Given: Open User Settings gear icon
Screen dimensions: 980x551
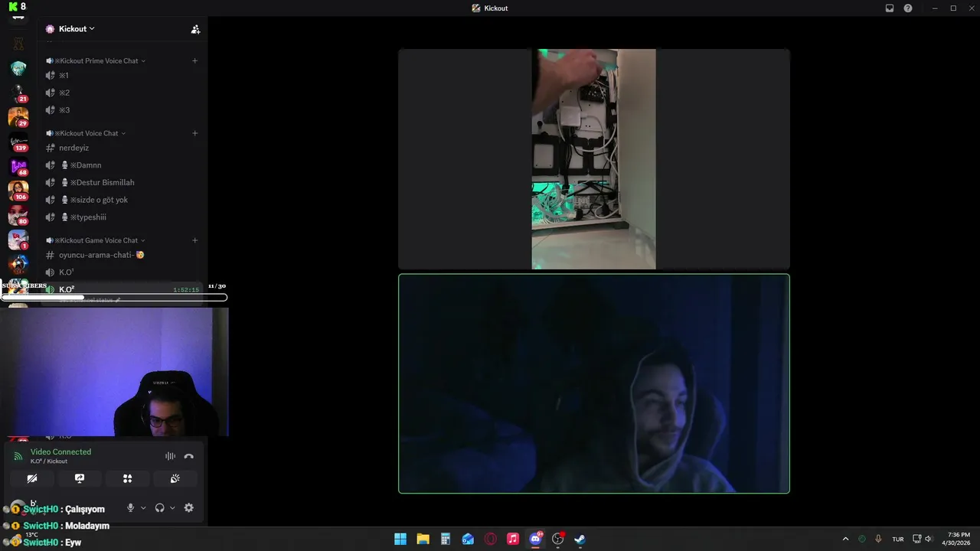Looking at the screenshot, I should tap(189, 508).
